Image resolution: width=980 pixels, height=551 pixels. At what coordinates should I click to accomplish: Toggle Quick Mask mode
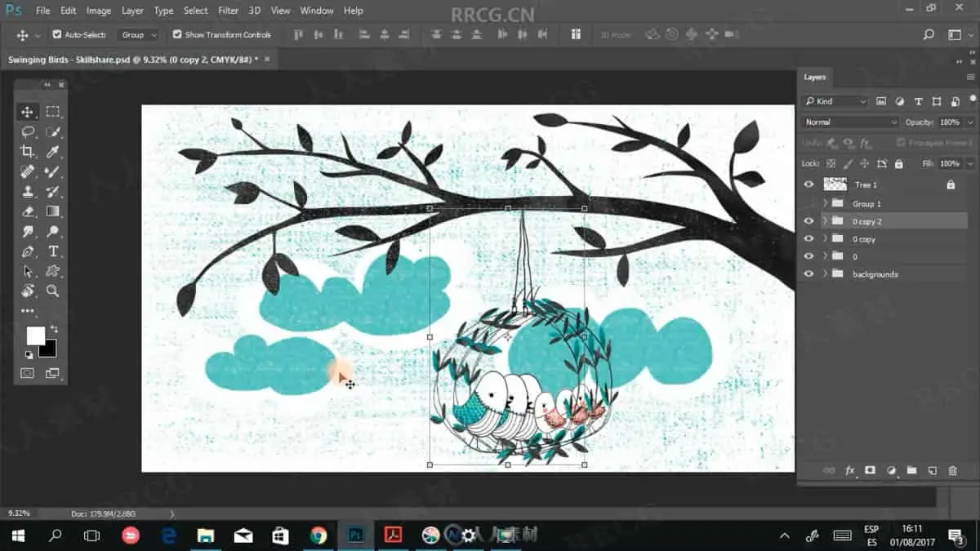click(28, 373)
